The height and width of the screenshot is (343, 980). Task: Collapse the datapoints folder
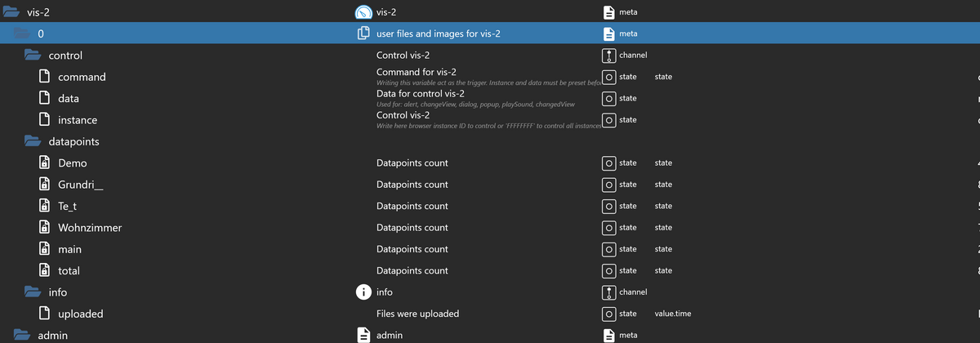coord(33,141)
